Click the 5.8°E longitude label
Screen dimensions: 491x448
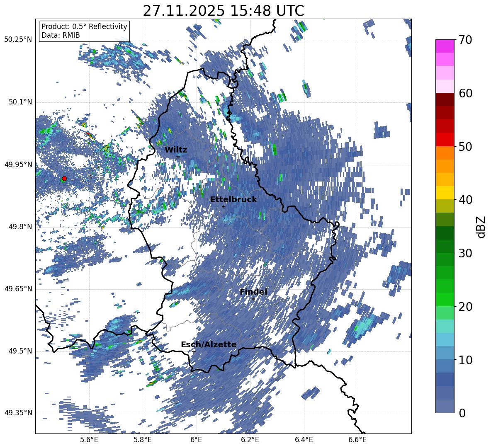(x=143, y=440)
